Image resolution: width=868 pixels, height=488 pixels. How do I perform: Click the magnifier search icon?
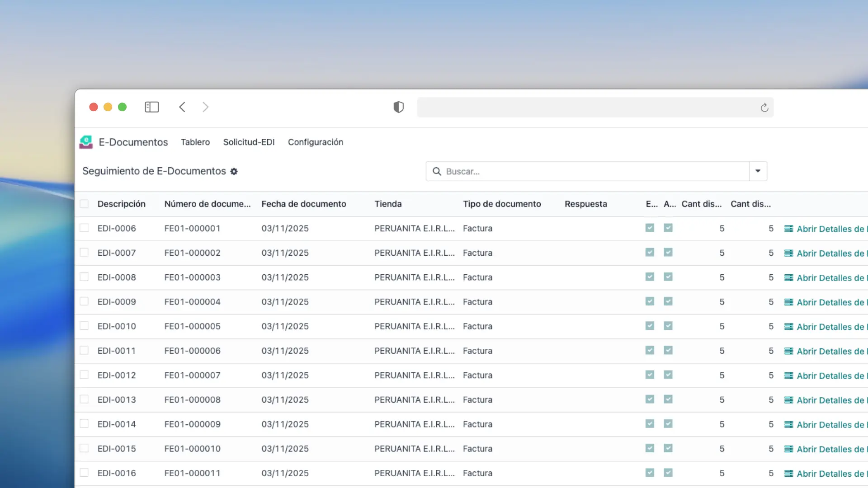click(x=437, y=171)
